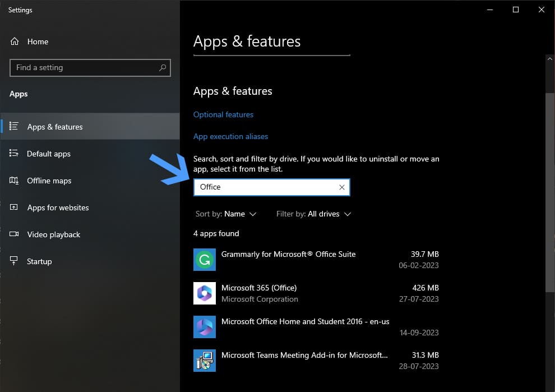Click the Video playback icon
This screenshot has width=555, height=392.
coord(15,234)
